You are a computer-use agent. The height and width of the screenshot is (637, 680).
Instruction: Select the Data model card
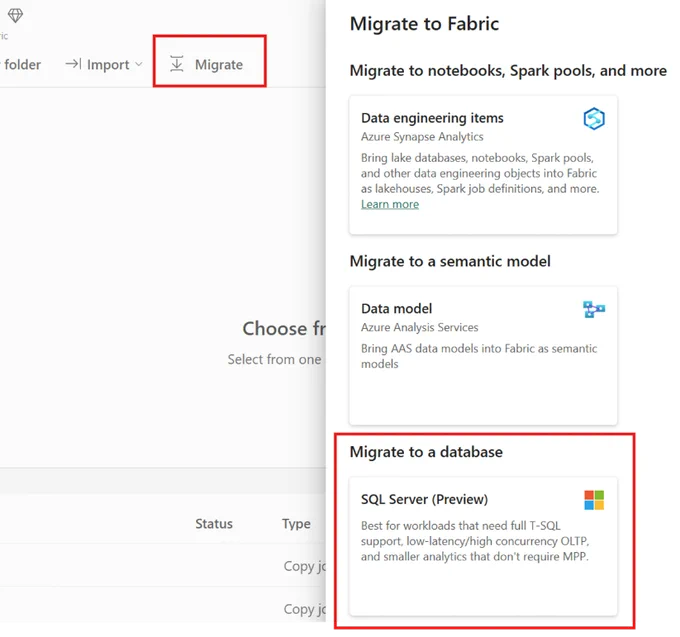(483, 356)
